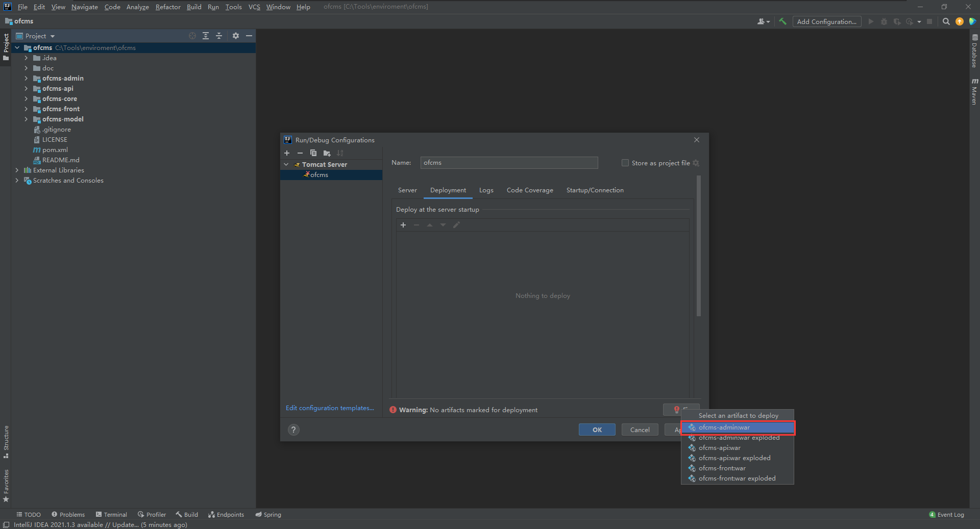Open Search Everywhere magnifier icon

(x=946, y=21)
